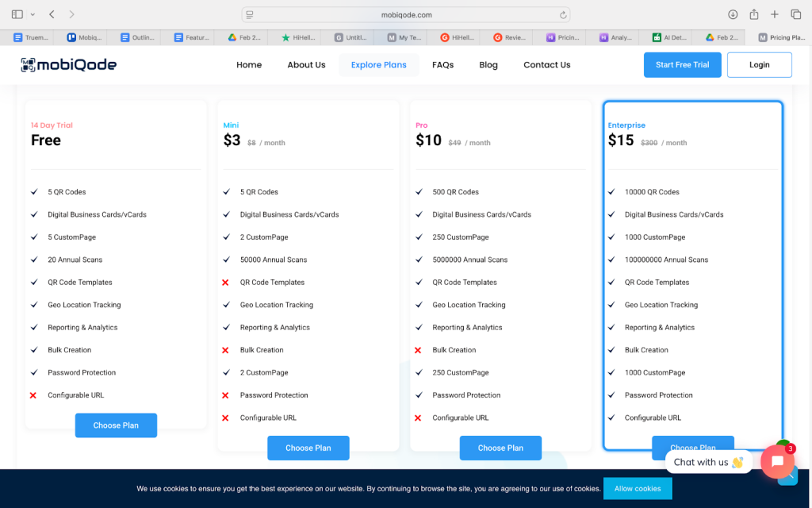812x508 pixels.
Task: Click the mobiQode logo
Action: pos(68,65)
